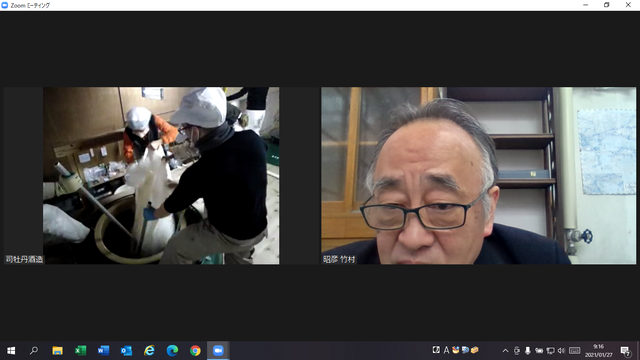This screenshot has width=640, height=360.
Task: Expand hidden system tray icons
Action: (505, 351)
